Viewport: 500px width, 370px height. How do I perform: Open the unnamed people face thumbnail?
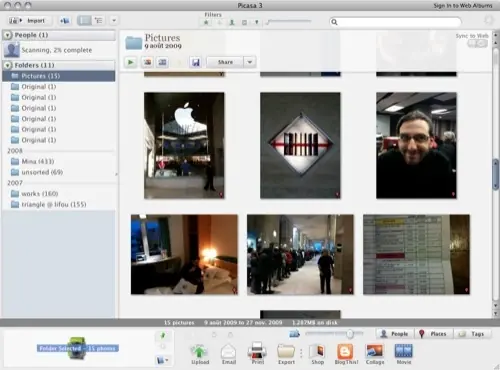[12, 50]
